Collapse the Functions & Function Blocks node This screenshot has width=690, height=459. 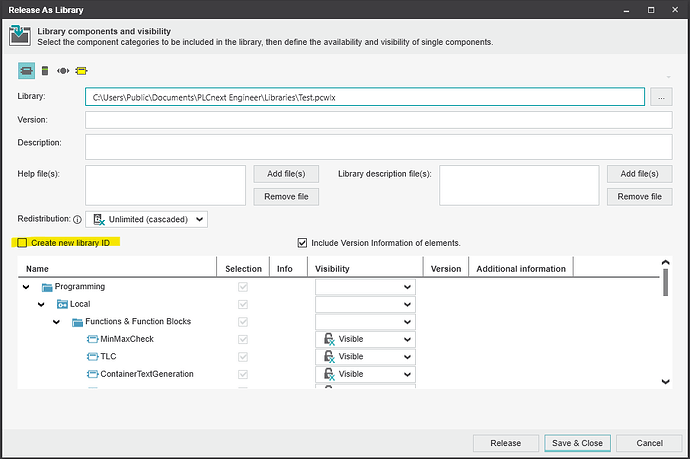56,322
